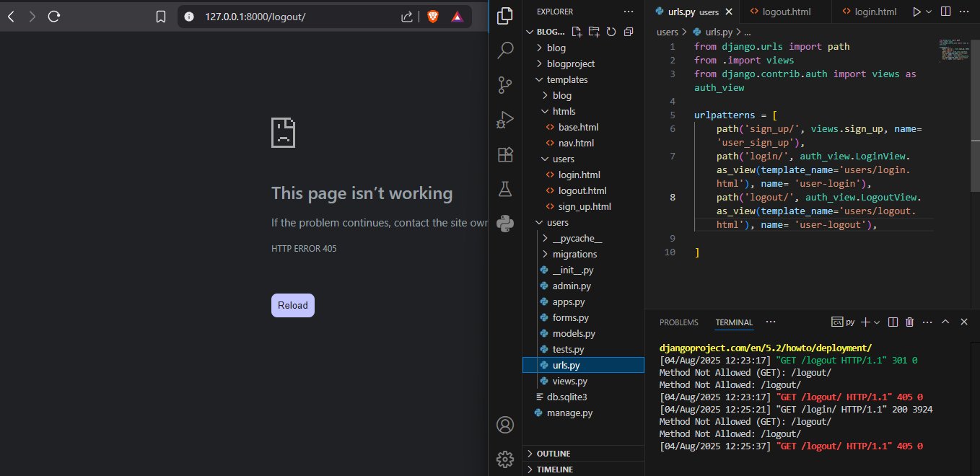Click the Reload button on error page
980x476 pixels.
tap(292, 305)
